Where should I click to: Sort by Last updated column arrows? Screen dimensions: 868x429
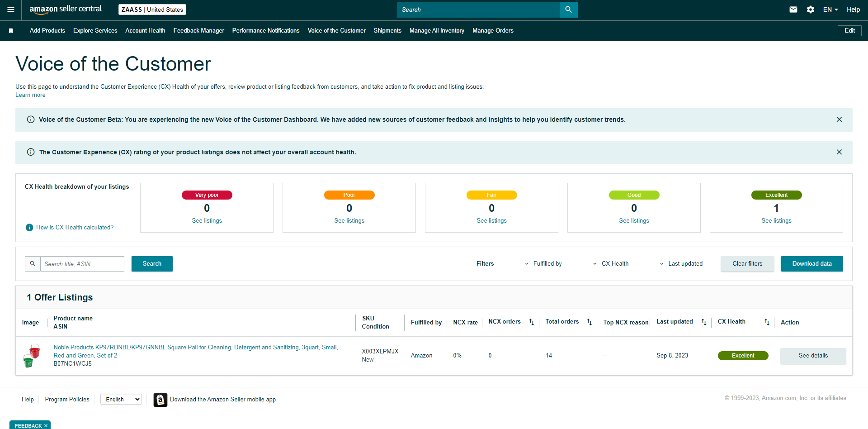(704, 322)
